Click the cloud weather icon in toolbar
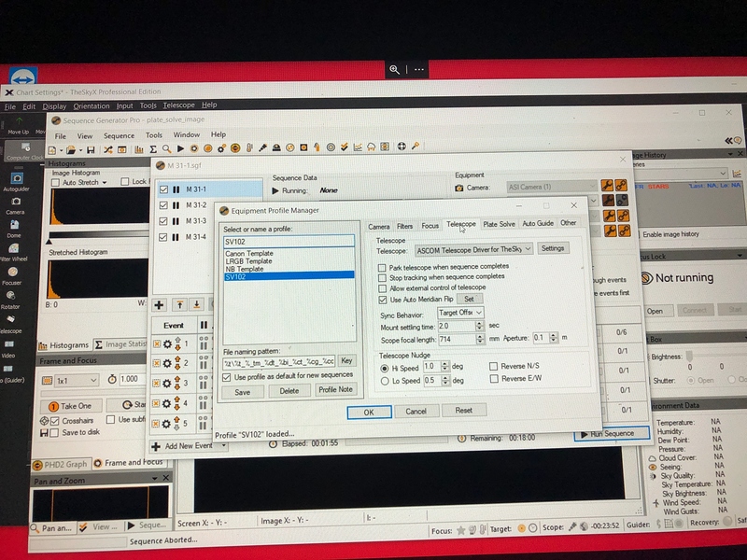This screenshot has height=560, width=747. tap(371, 147)
